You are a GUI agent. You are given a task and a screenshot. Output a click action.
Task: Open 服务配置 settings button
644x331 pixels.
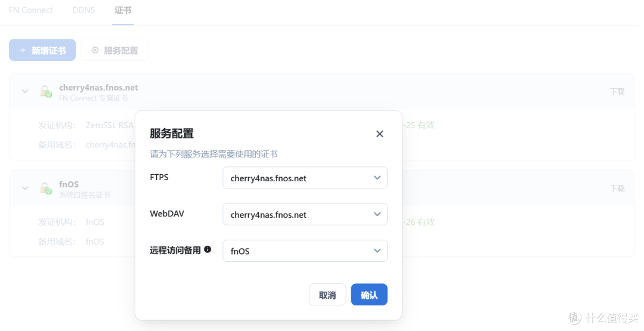[114, 50]
